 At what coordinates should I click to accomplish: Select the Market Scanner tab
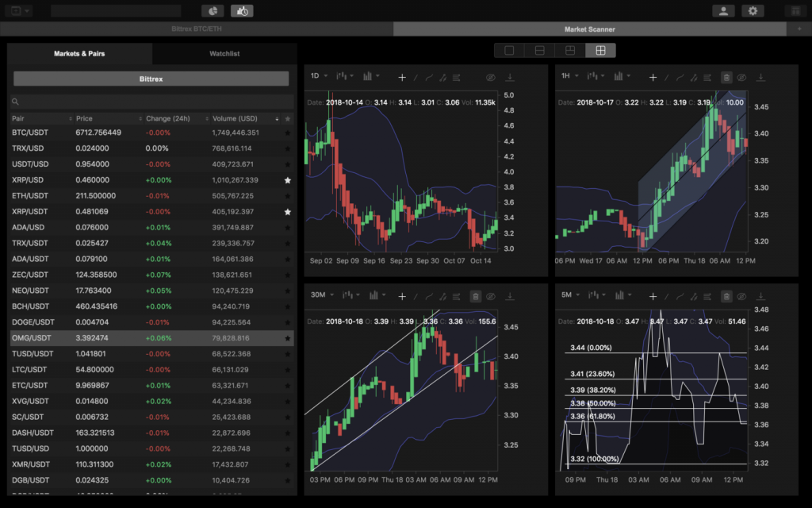pos(591,28)
